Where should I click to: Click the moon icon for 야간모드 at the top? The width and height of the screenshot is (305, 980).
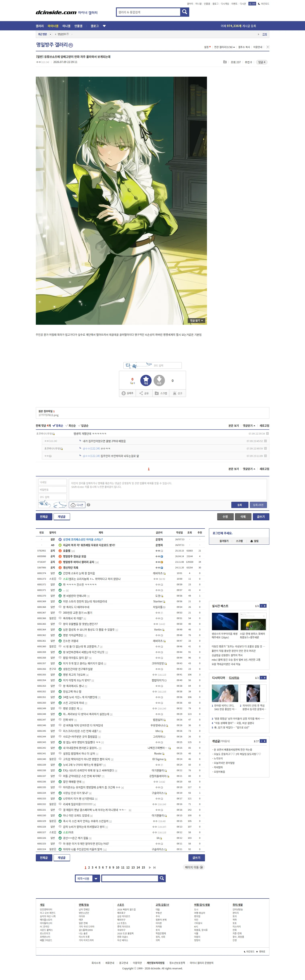point(259,4)
